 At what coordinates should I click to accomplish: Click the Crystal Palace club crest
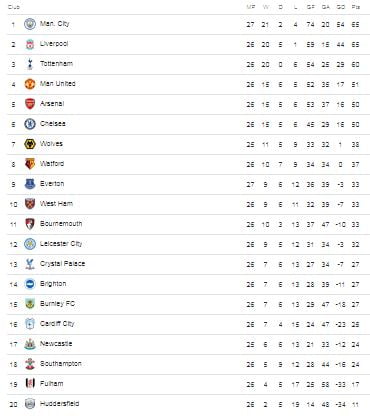[x=30, y=264]
